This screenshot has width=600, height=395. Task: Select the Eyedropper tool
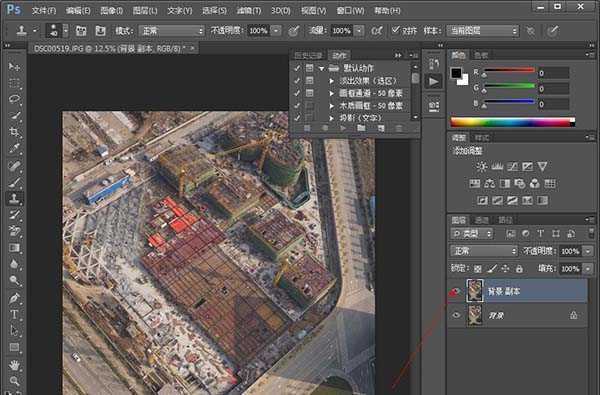point(15,149)
